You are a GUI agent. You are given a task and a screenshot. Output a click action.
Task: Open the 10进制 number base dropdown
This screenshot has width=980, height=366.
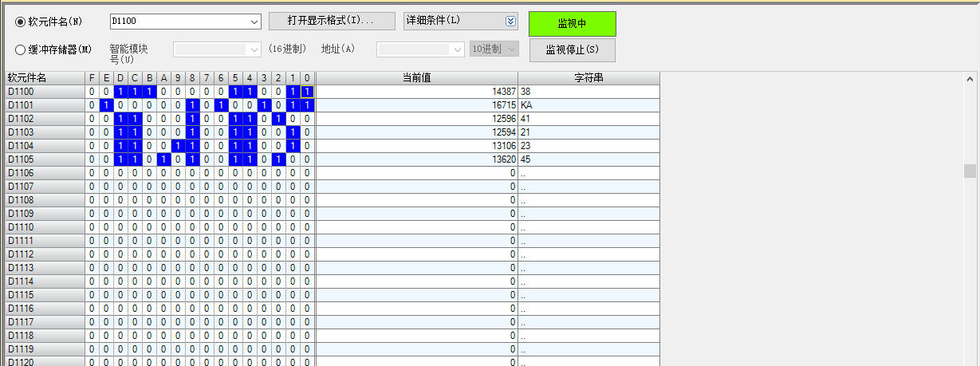click(511, 49)
